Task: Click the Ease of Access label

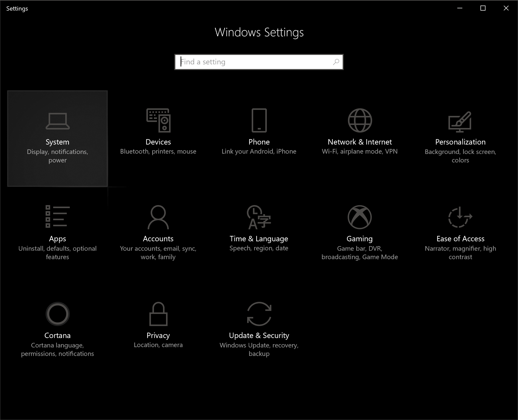Action: point(460,239)
